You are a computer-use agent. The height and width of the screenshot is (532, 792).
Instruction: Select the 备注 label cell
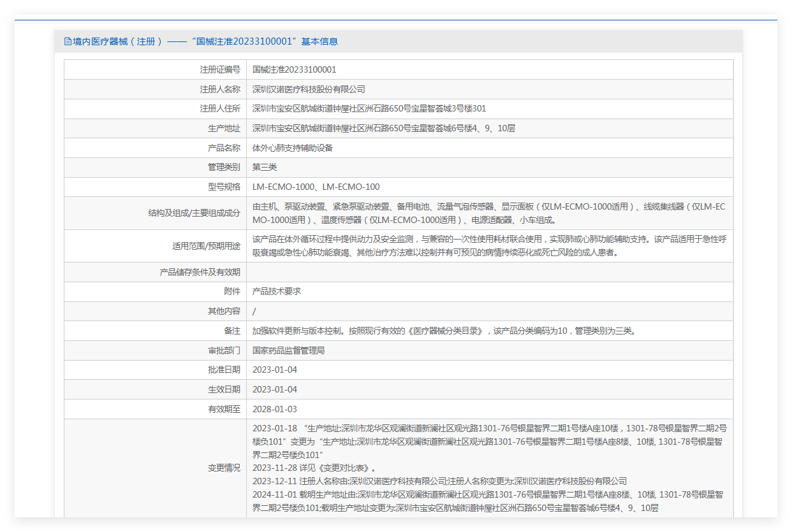(155, 331)
